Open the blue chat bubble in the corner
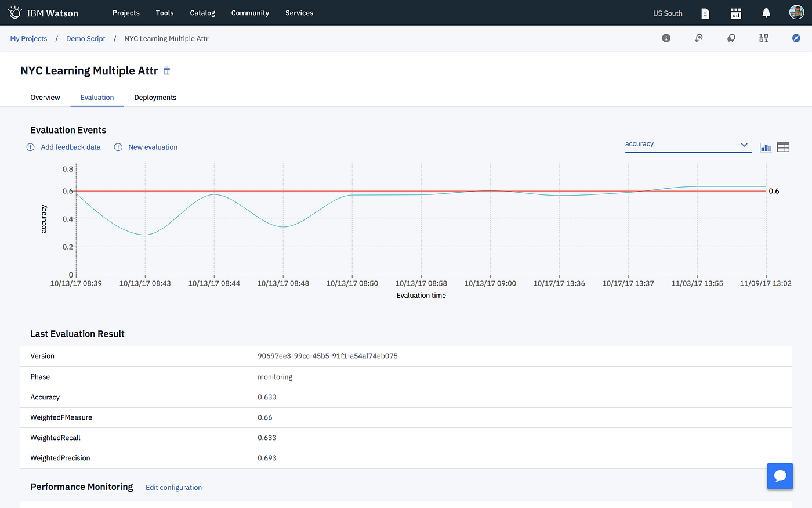The width and height of the screenshot is (812, 508). point(780,476)
